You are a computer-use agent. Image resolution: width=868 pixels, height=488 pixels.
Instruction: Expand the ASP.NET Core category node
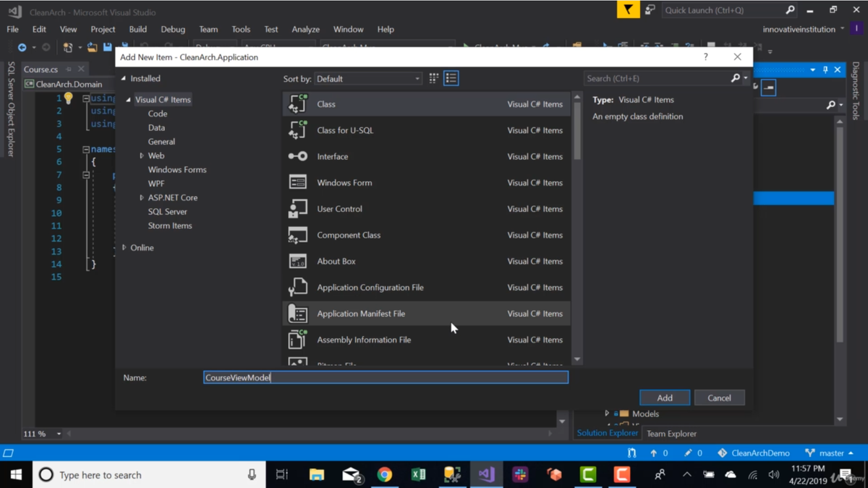tap(142, 197)
